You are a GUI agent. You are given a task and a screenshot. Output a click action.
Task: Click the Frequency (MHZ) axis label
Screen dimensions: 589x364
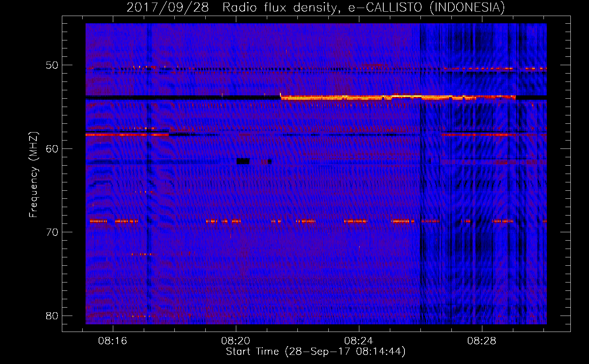(x=33, y=175)
